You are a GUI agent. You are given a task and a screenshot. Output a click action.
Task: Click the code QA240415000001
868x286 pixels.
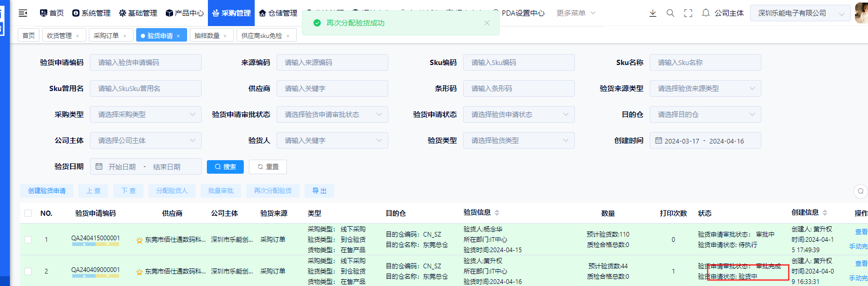(96, 238)
